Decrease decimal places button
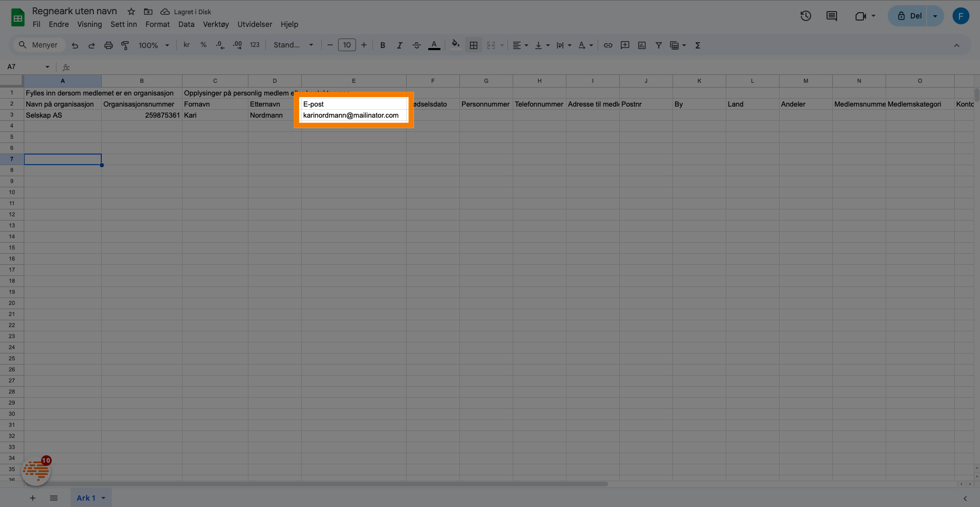The height and width of the screenshot is (507, 980). [x=220, y=45]
